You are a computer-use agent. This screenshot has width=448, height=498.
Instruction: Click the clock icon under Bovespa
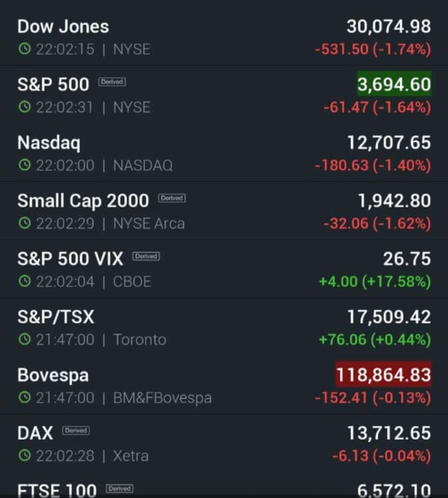tap(24, 398)
